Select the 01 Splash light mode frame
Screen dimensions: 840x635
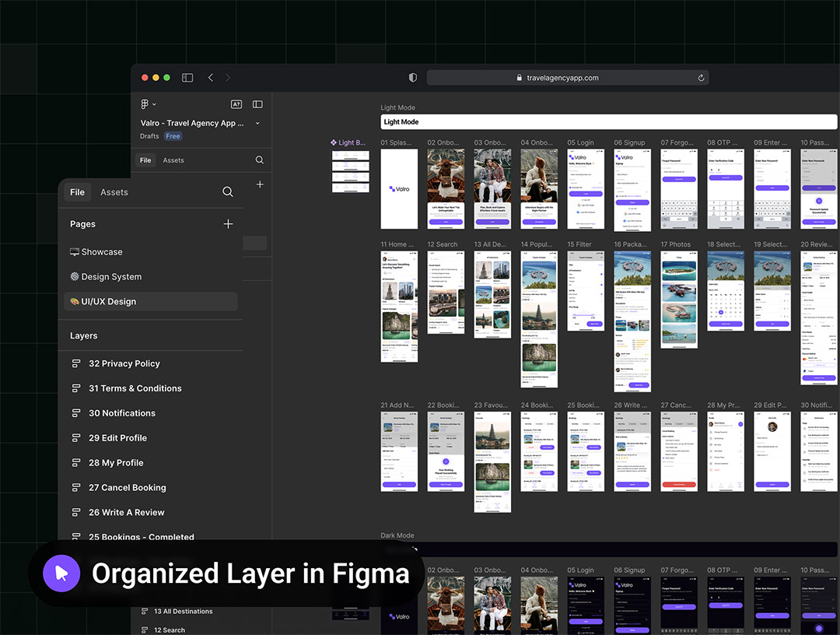(399, 189)
